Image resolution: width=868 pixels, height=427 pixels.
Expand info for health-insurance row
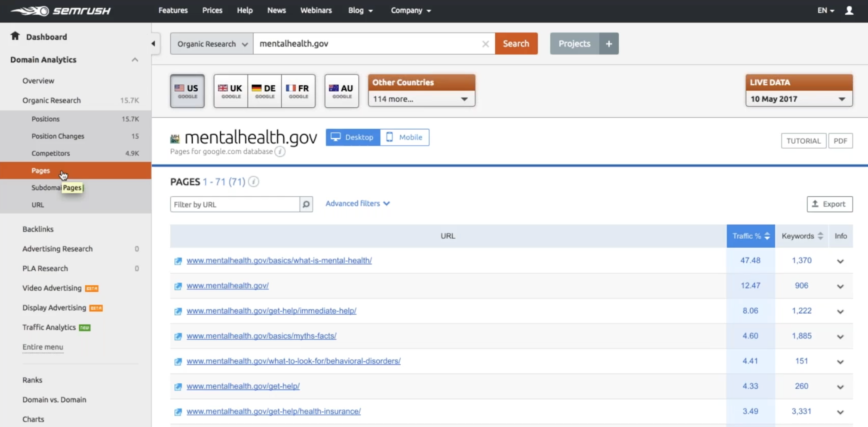[840, 412]
